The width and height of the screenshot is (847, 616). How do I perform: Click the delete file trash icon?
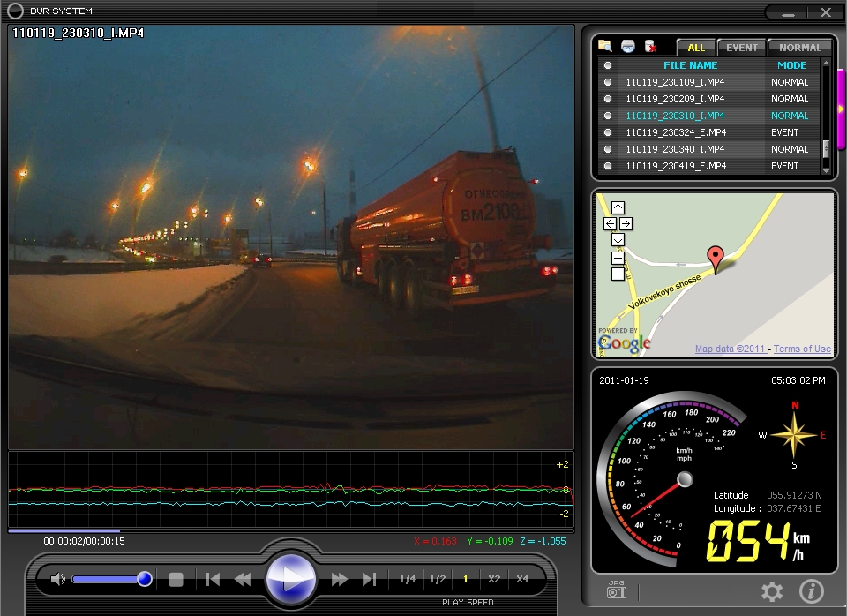pyautogui.click(x=650, y=46)
